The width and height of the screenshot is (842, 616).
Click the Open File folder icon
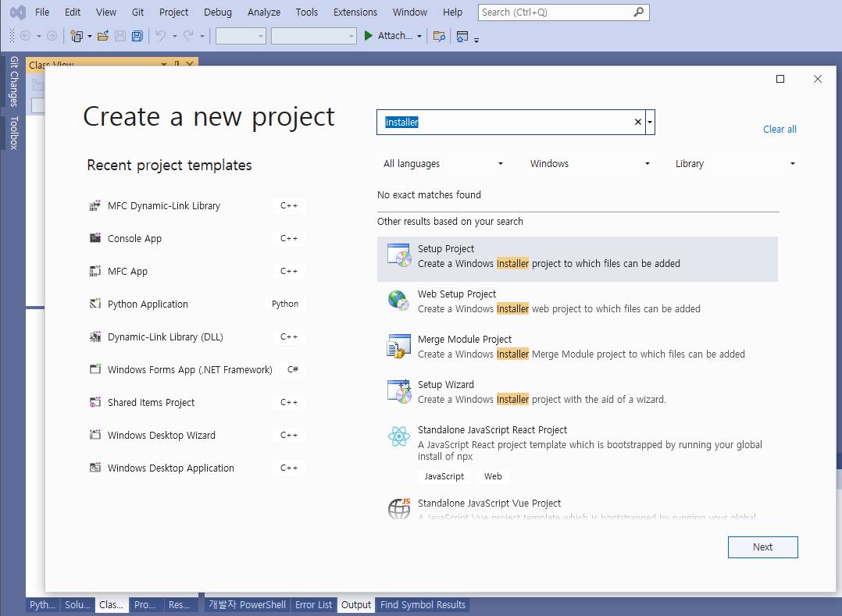click(103, 36)
